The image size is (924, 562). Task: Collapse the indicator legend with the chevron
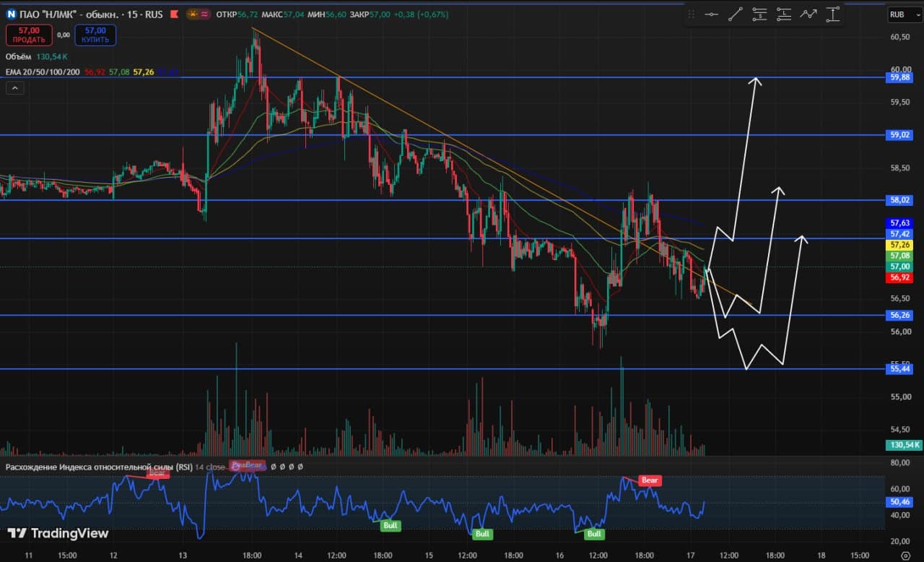16,88
